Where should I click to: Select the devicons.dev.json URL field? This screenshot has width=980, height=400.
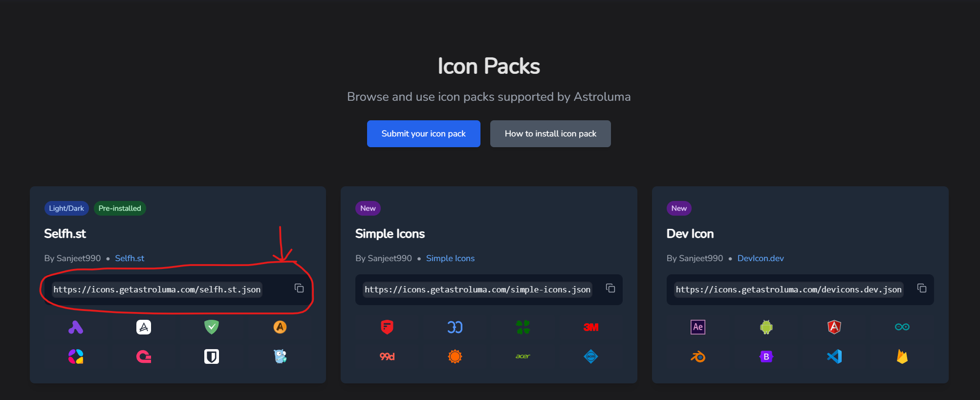point(788,289)
